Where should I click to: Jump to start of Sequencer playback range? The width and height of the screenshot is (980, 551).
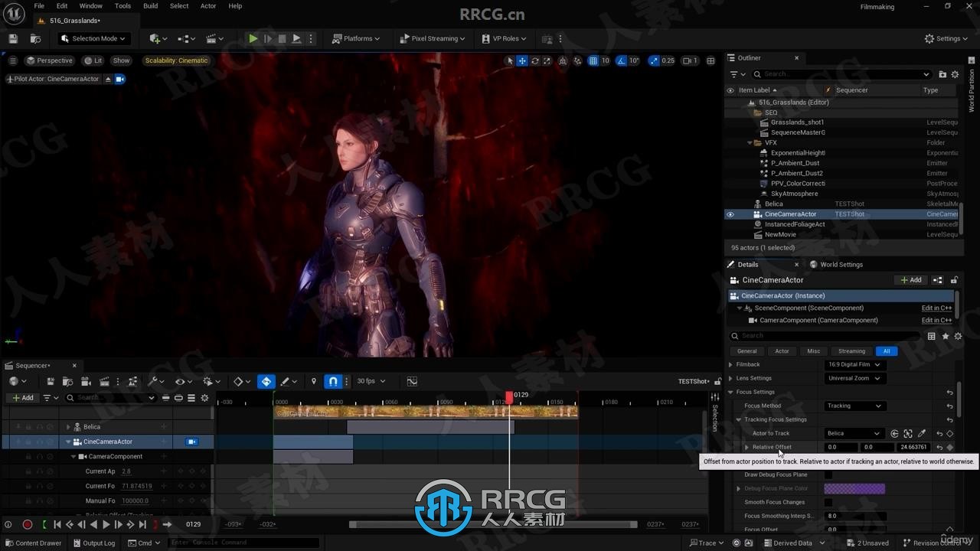57,524
